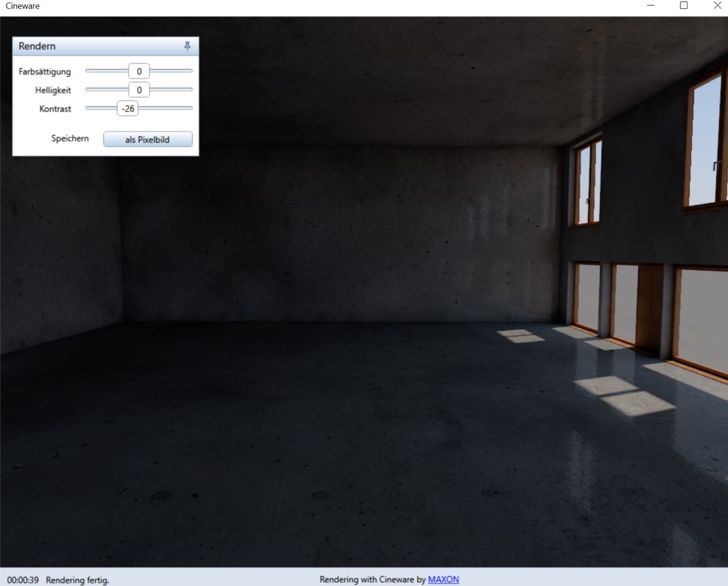Click the 'Rendering fertig.' status message
The height and width of the screenshot is (586, 728).
77,580
